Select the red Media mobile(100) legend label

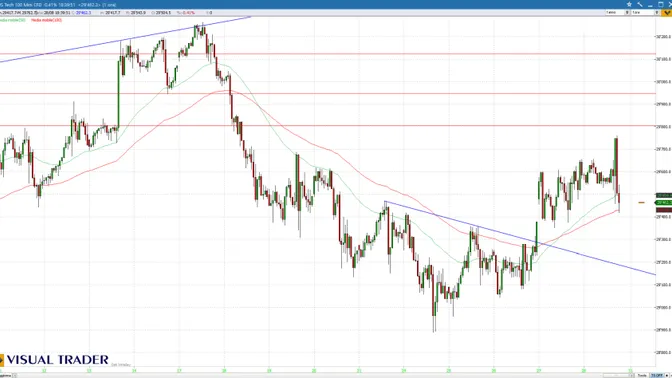coord(46,20)
